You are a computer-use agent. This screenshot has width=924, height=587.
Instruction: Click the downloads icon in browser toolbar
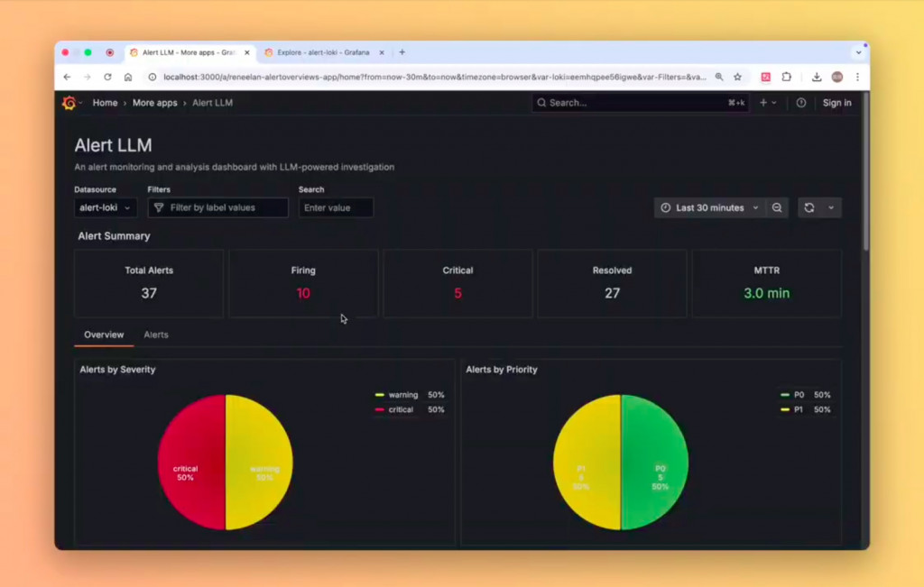click(816, 78)
